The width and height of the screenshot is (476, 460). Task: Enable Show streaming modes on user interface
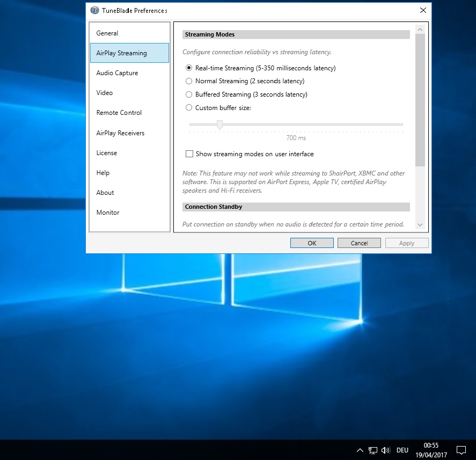(x=189, y=154)
